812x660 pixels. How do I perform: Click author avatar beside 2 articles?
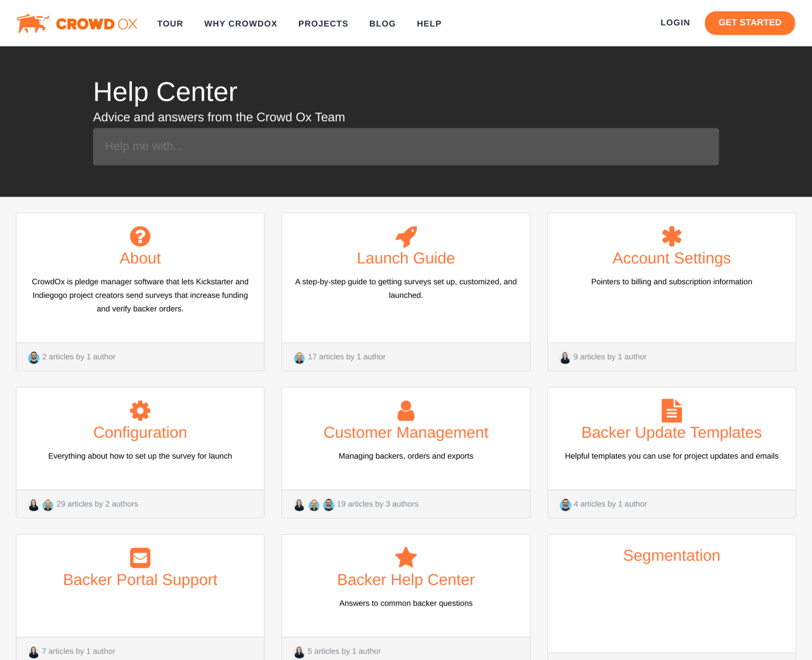pyautogui.click(x=34, y=358)
